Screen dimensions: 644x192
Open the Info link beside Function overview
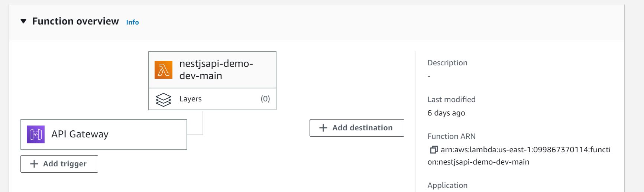click(x=132, y=22)
